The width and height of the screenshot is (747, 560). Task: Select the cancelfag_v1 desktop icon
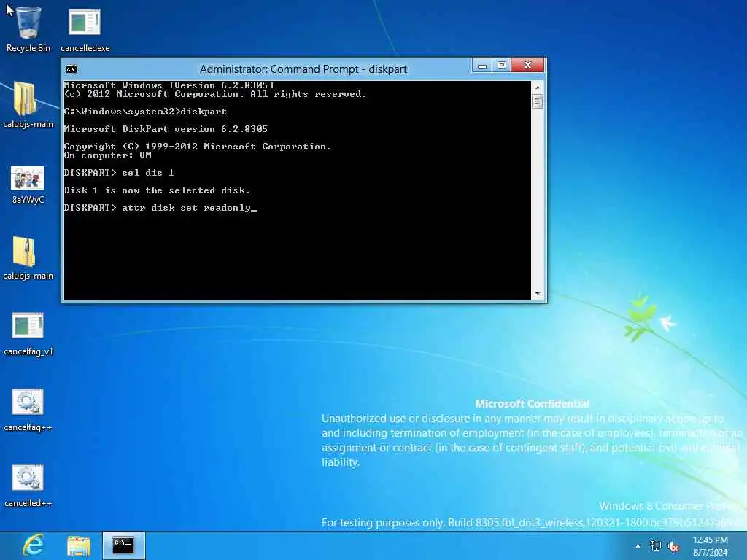coord(28,333)
